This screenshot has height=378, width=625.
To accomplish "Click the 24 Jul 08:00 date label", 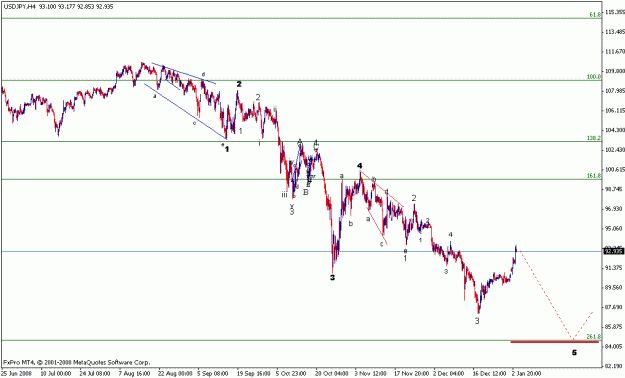I will [x=95, y=374].
